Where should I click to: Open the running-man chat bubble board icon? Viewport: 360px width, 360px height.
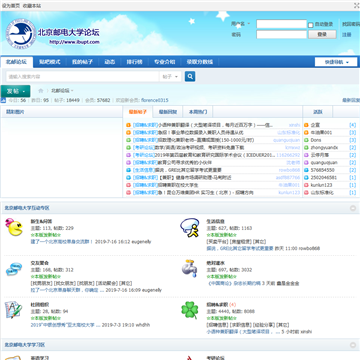190,227
